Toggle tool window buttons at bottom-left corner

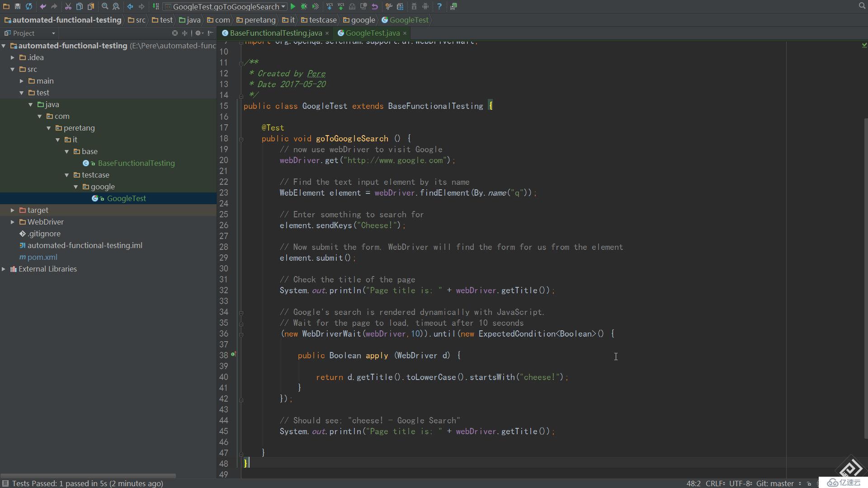5,483
